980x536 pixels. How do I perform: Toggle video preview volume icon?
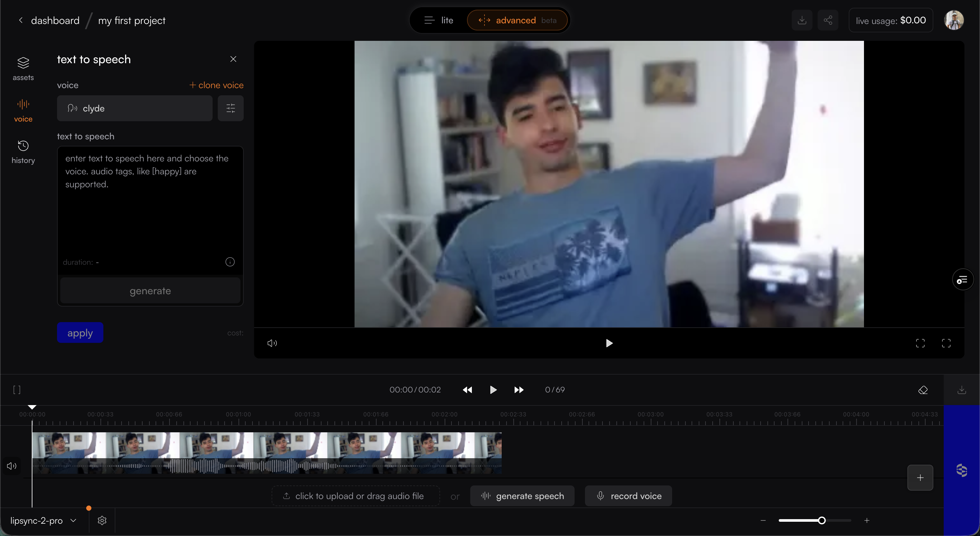tap(272, 343)
